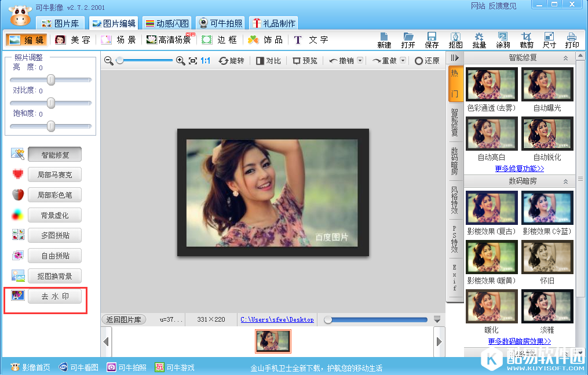Click the 去水印 watermark removal button
Viewport: 588px width, 375px height.
(54, 296)
